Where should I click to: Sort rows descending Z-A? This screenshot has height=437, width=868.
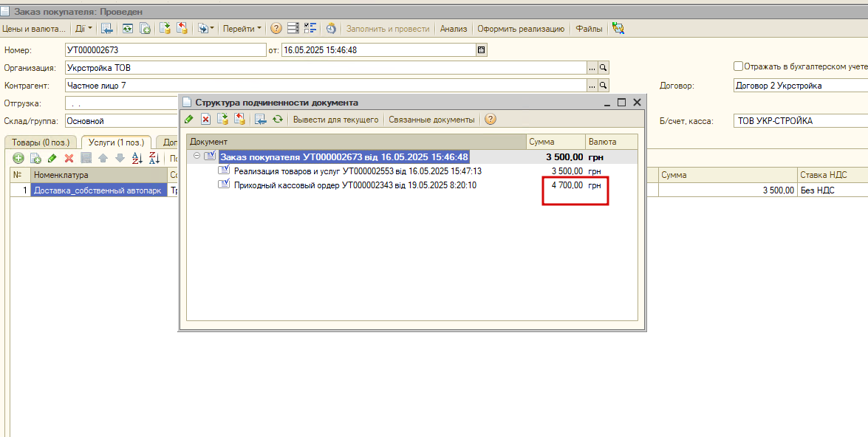(154, 158)
